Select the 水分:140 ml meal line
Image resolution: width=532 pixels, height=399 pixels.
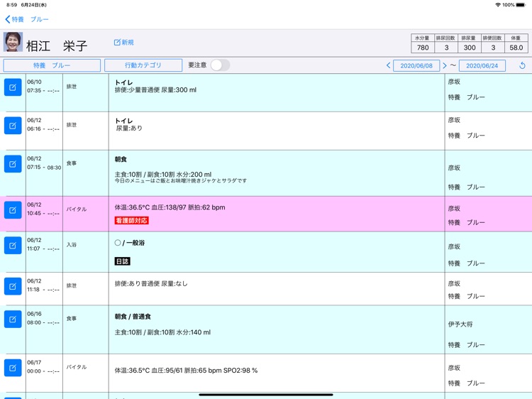(x=162, y=332)
